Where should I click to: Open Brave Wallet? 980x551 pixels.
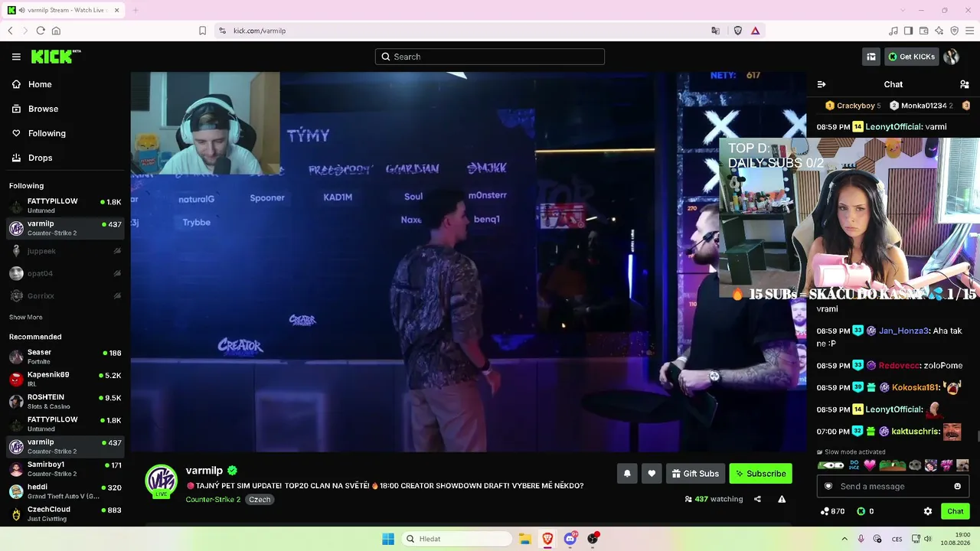[924, 31]
